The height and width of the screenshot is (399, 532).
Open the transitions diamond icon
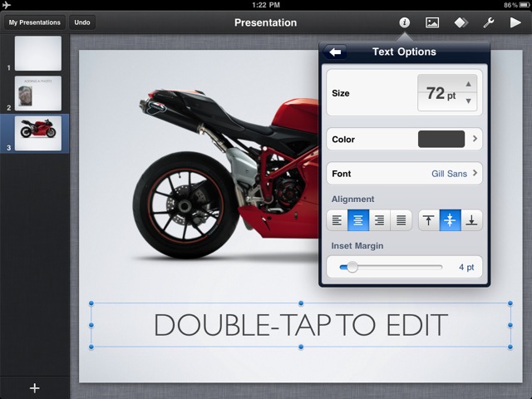pos(461,22)
